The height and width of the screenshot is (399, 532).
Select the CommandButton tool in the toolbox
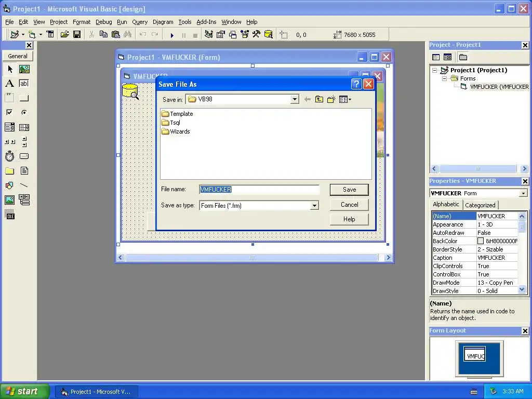point(24,98)
